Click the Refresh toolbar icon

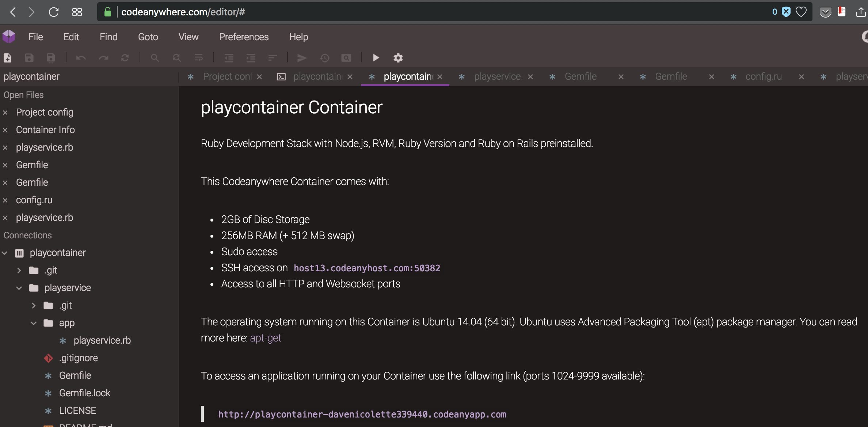pos(125,58)
